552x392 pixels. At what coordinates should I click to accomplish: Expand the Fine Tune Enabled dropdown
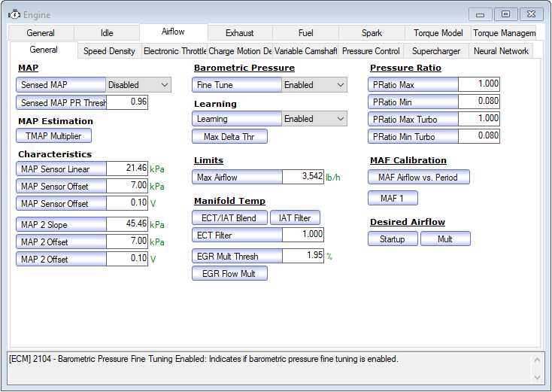[314, 85]
